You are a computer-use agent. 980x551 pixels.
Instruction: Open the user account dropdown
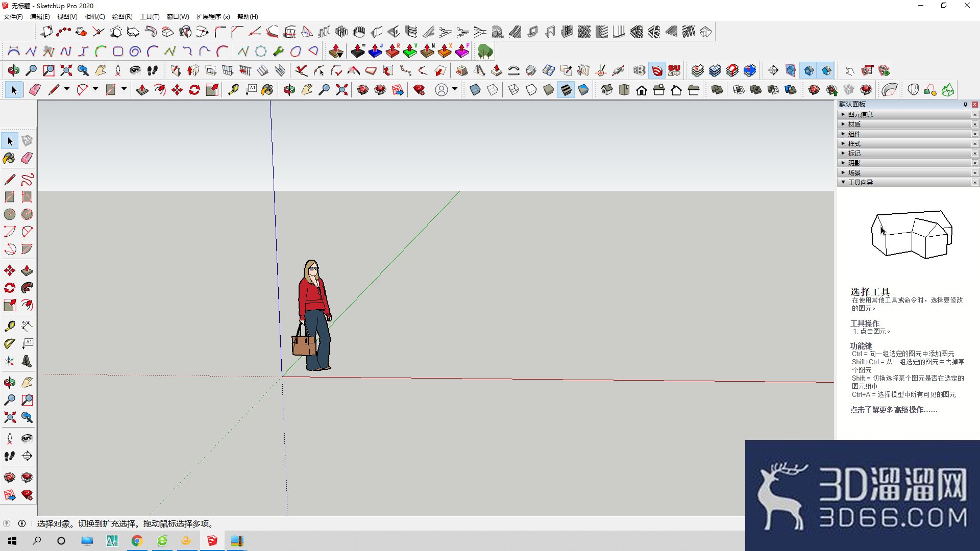[x=455, y=89]
